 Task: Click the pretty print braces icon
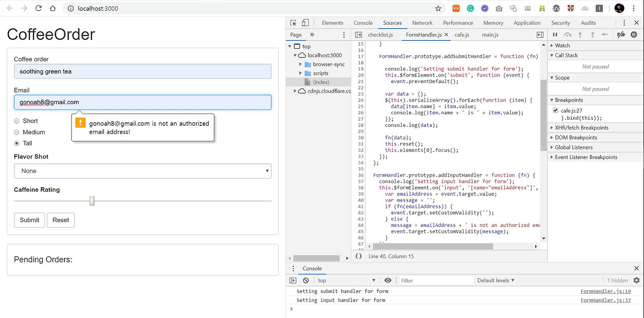pos(358,256)
